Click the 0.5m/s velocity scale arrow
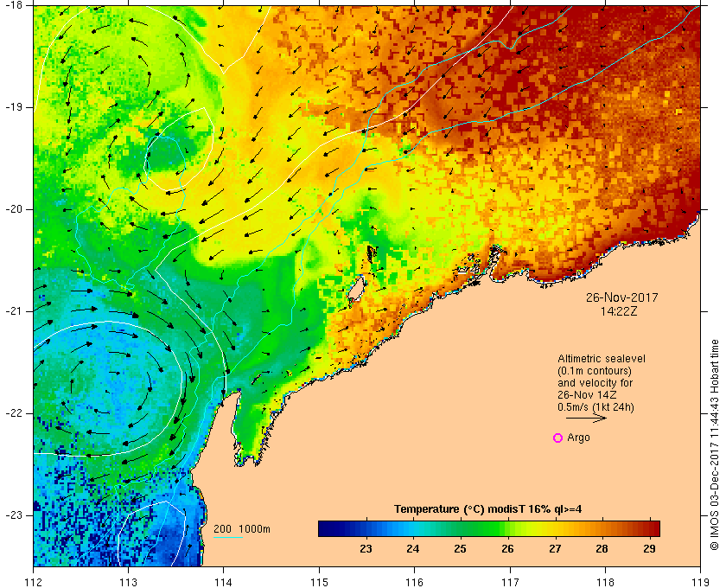726x588 pixels. pos(586,418)
